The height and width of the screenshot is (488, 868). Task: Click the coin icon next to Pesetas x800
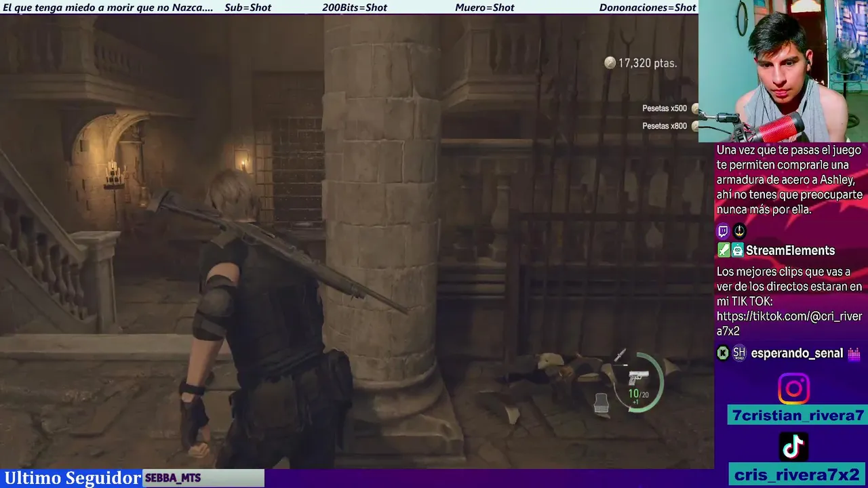coord(695,126)
